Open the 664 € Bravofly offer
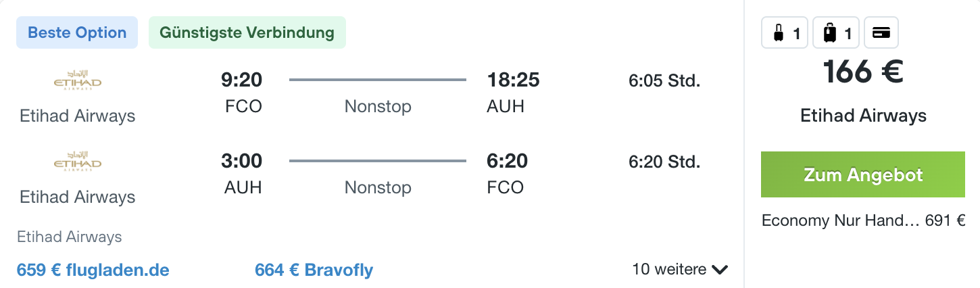980x288 pixels. 314,270
